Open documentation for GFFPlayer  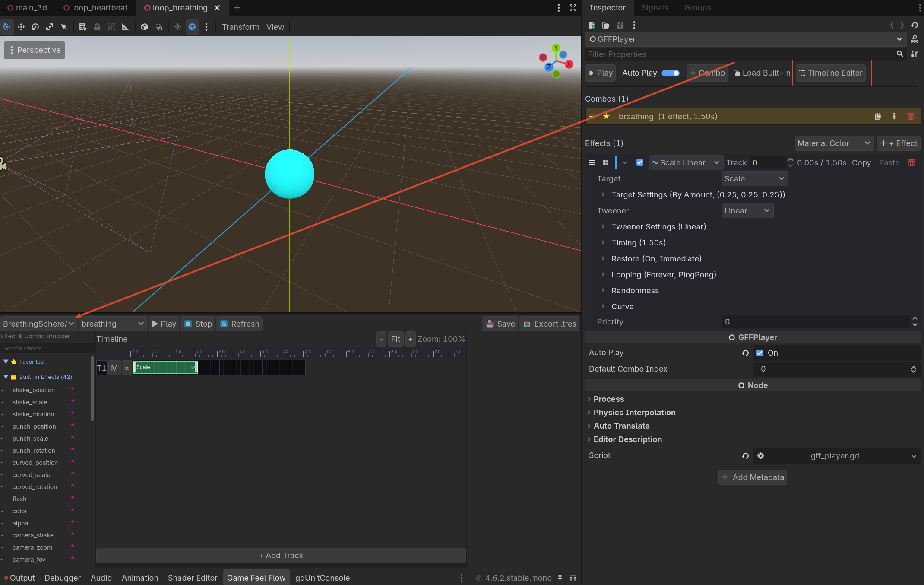point(915,39)
